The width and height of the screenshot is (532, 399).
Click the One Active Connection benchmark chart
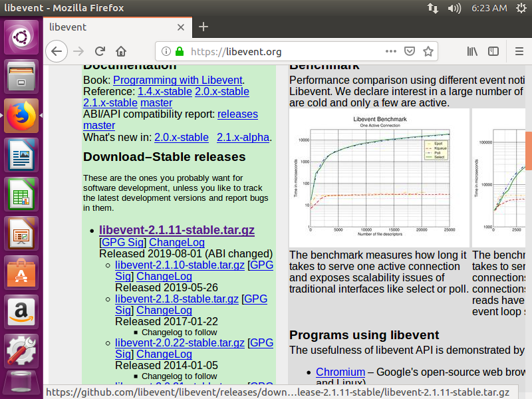pos(379,178)
